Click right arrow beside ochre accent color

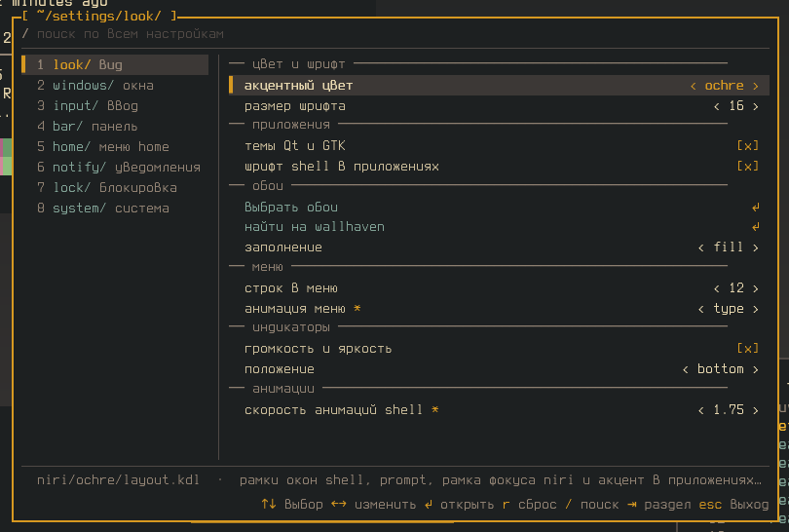pyautogui.click(x=755, y=86)
